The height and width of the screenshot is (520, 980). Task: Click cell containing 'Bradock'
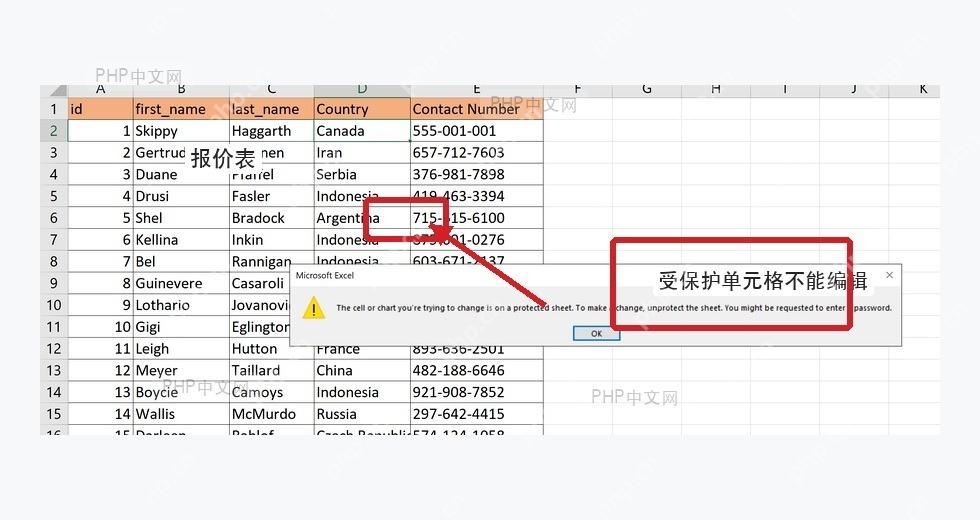pos(271,218)
